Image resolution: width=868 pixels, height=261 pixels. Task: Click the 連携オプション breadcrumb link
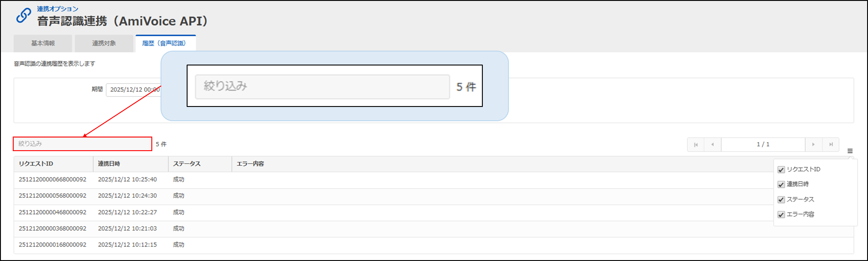(57, 9)
